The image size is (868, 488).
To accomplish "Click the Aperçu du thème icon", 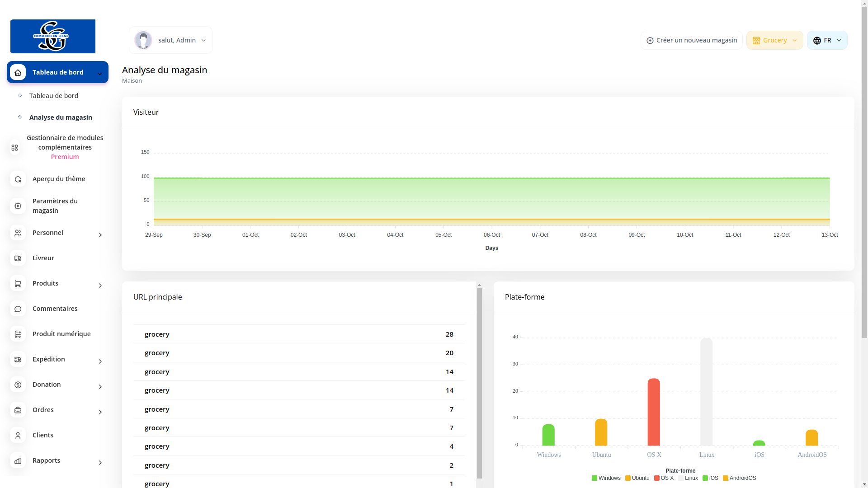I will (18, 179).
